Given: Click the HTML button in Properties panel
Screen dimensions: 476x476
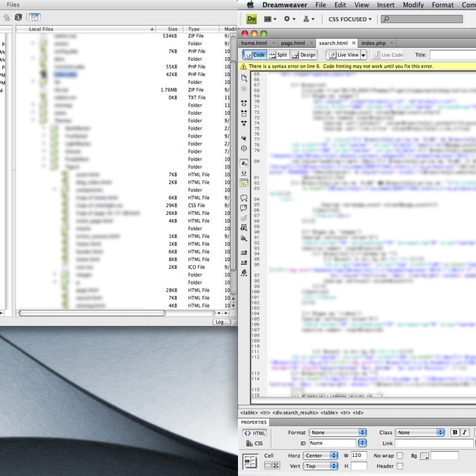Looking at the screenshot, I should click(255, 433).
